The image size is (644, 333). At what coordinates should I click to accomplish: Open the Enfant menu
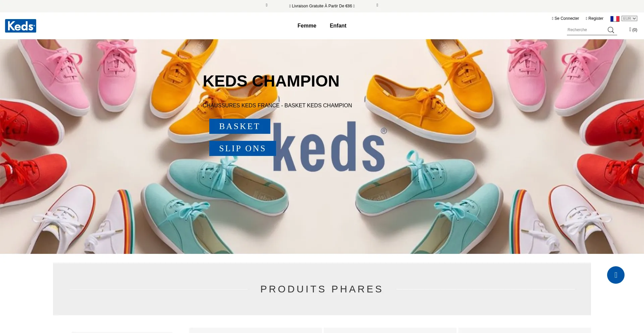click(x=338, y=26)
